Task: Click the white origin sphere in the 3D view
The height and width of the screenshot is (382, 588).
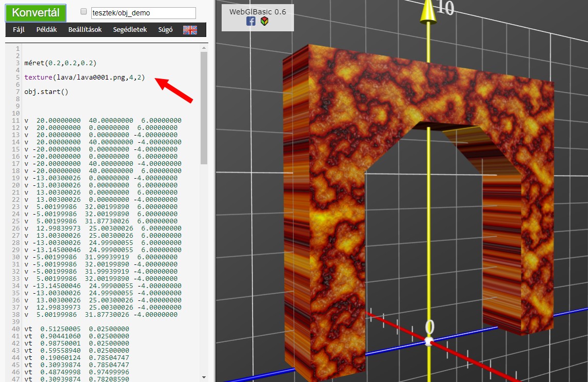Action: tap(429, 341)
